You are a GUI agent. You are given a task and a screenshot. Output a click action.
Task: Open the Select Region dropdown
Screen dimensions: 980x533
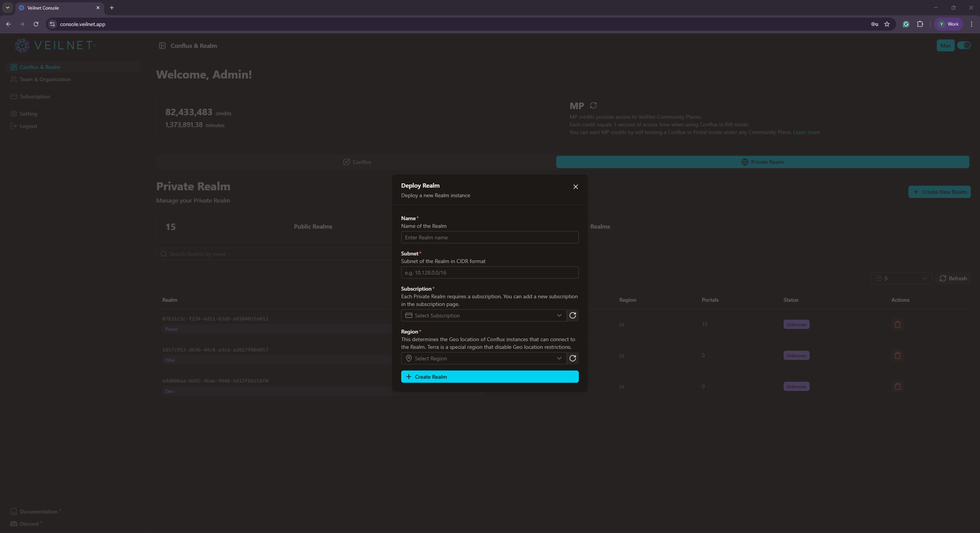point(483,358)
